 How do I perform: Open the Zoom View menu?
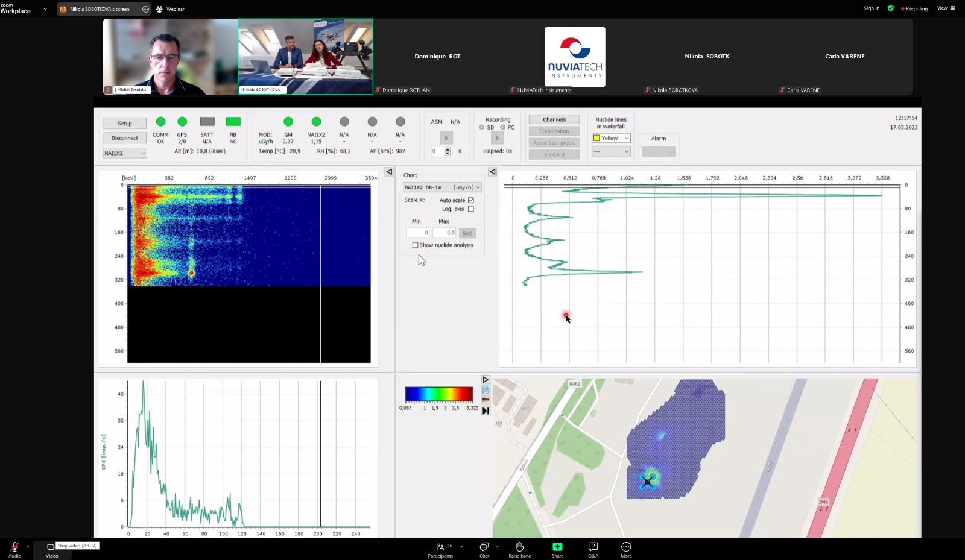(945, 8)
